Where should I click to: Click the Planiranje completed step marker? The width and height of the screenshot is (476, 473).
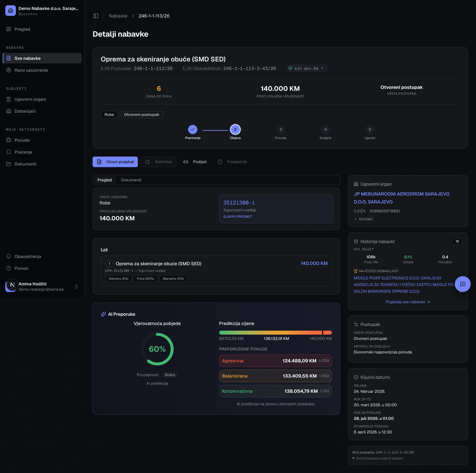point(193,129)
